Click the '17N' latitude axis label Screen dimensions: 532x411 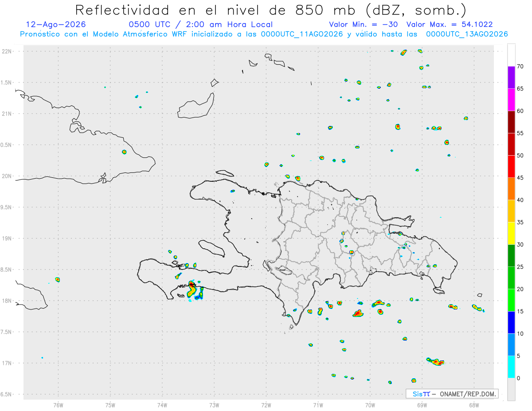[x=7, y=363]
